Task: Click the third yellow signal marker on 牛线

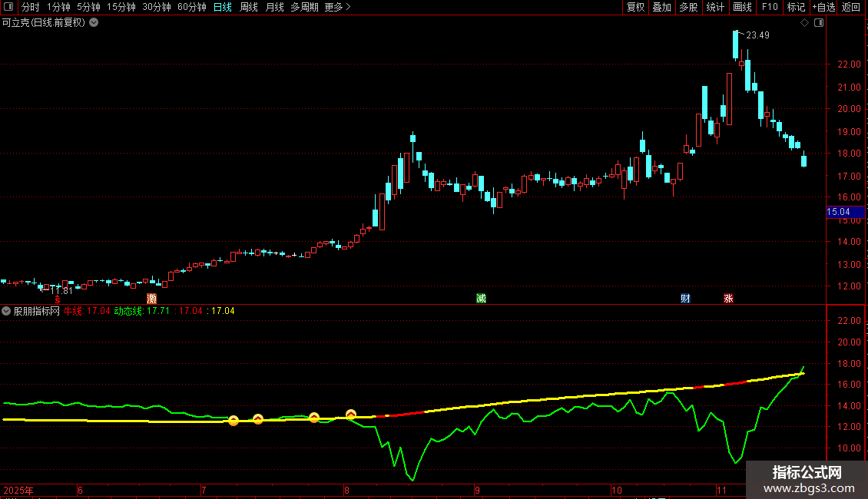Action: pos(314,418)
